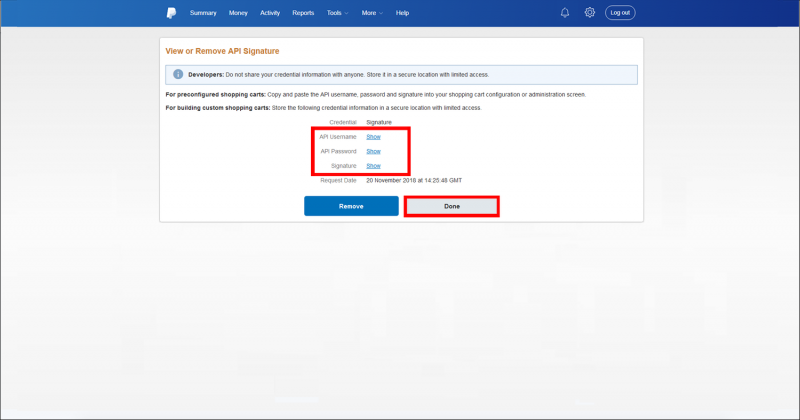Open the Reports menu item

[x=303, y=13]
